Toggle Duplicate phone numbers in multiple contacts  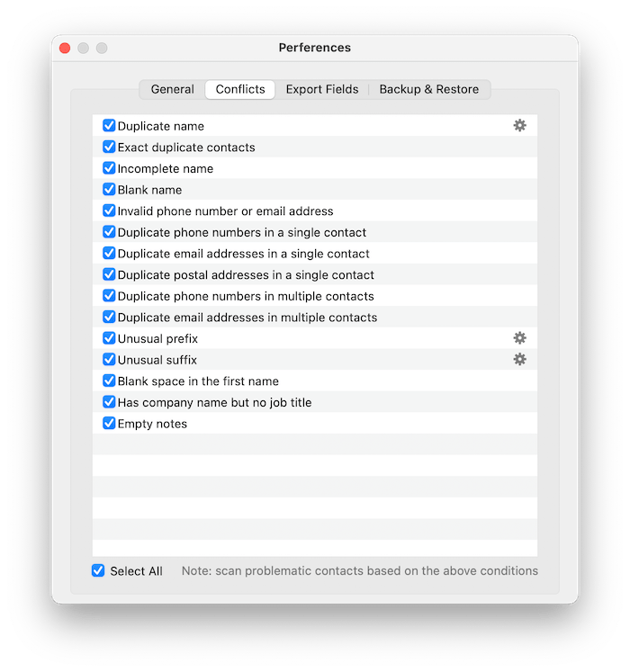pos(109,296)
